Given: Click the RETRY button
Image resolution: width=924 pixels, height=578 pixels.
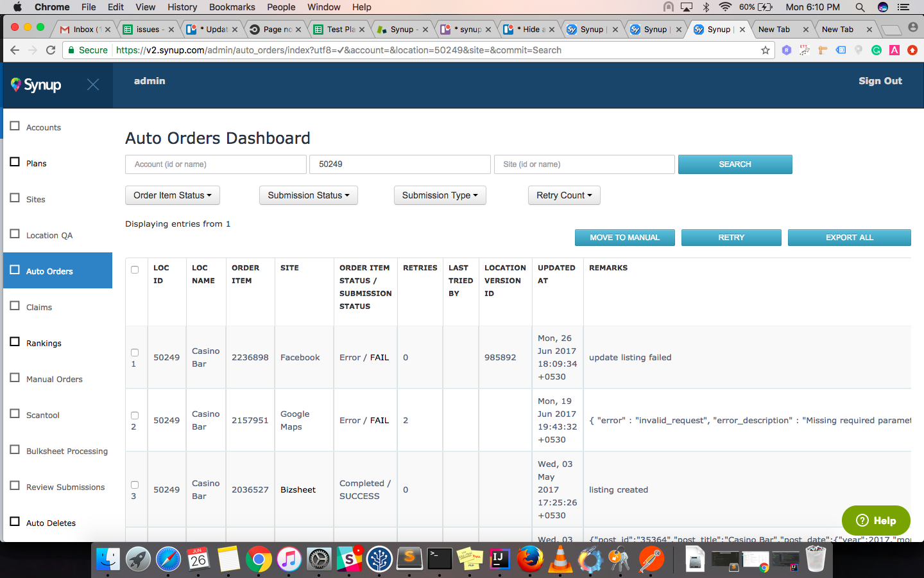Looking at the screenshot, I should [732, 238].
